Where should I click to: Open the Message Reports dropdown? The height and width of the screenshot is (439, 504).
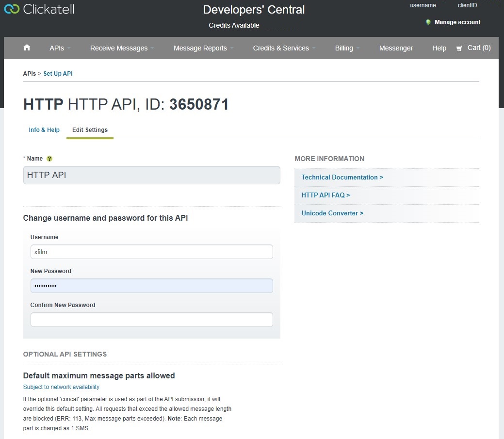pos(203,48)
